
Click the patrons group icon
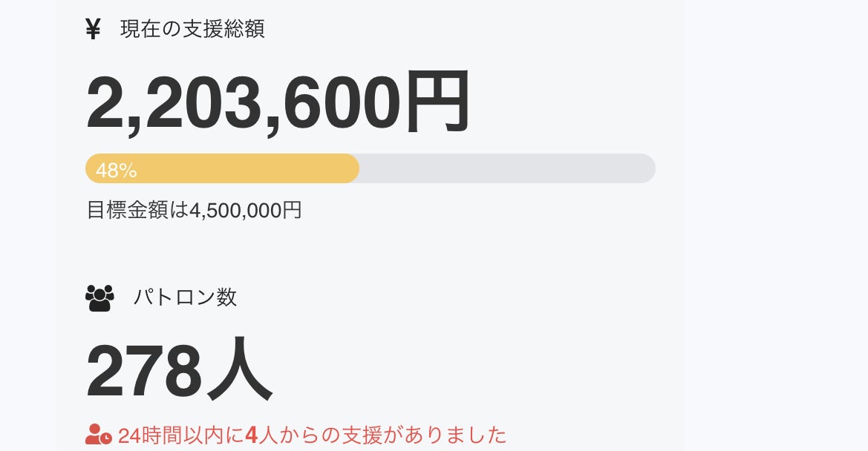click(x=99, y=297)
